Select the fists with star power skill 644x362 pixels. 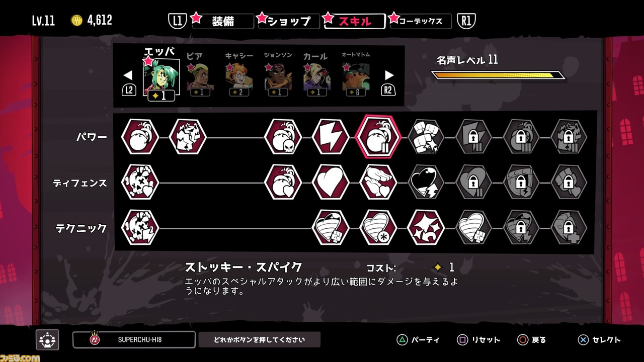[426, 137]
